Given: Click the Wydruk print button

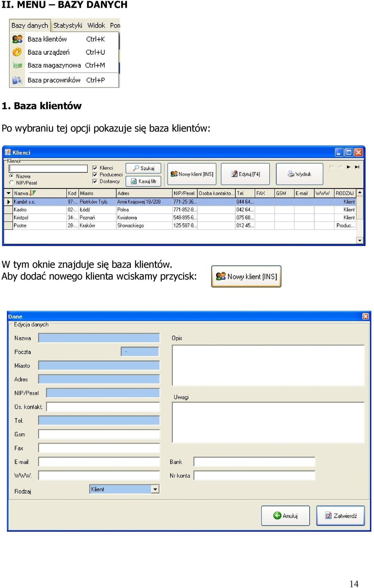Looking at the screenshot, I should 300,174.
